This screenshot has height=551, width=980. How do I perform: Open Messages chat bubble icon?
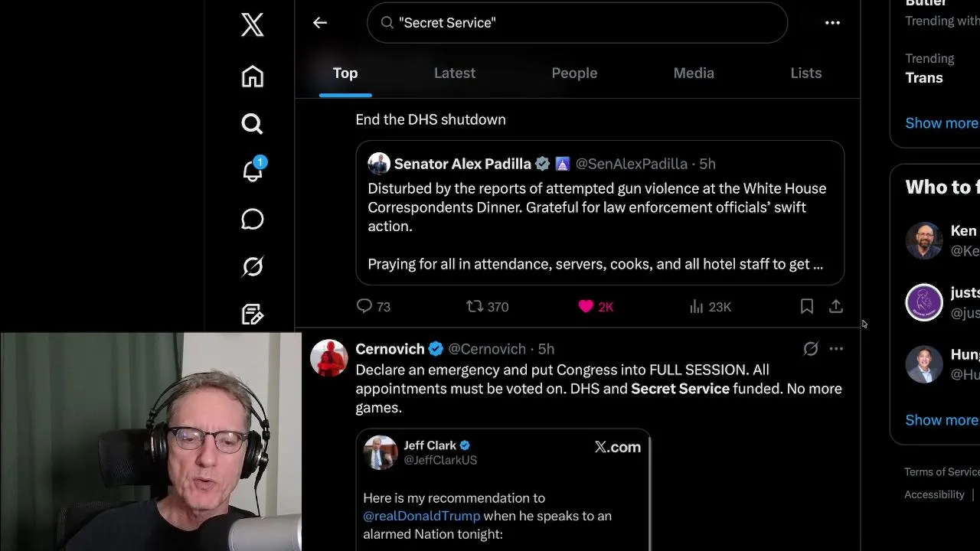[252, 219]
